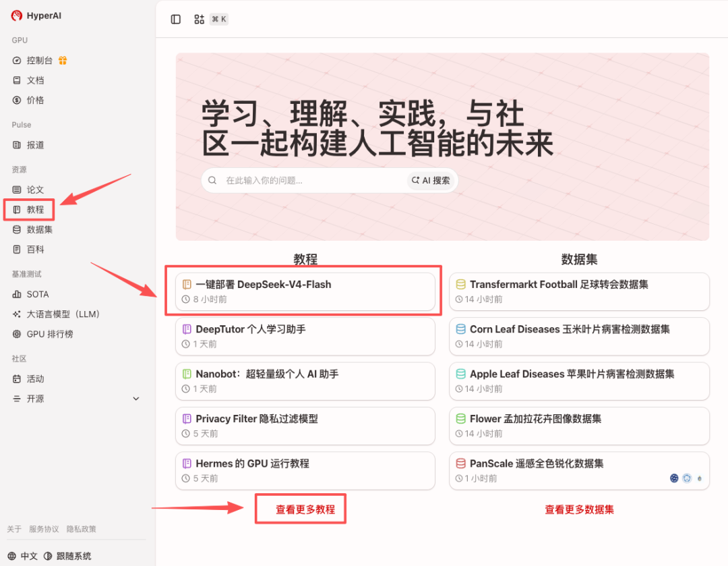The image size is (728, 566).
Task: Open 一键部署 DeepSeek-V4-Flash tutorial card
Action: point(305,291)
